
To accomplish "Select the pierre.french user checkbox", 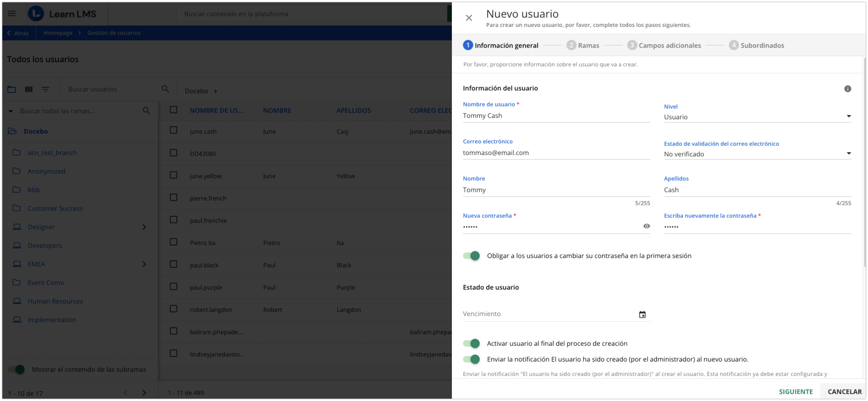I will tap(174, 197).
